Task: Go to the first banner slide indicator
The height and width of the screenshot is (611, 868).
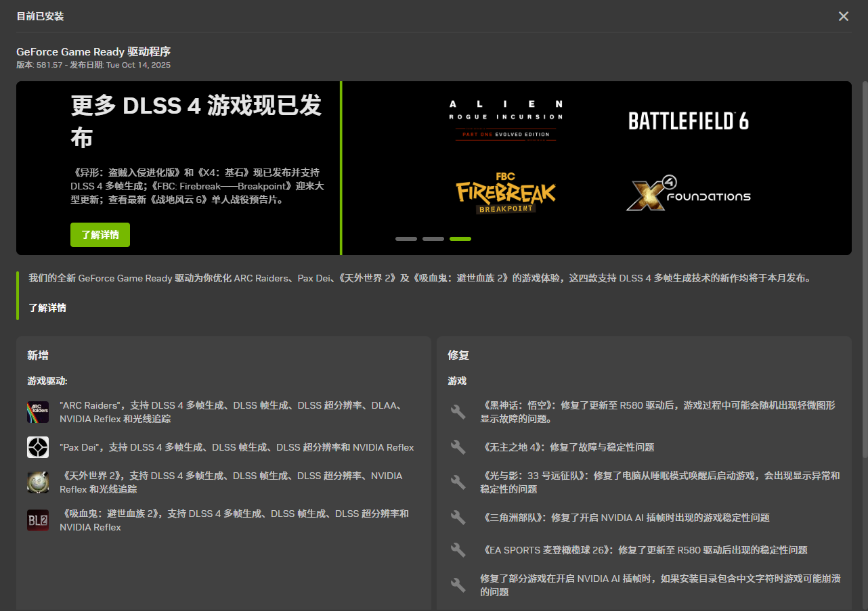Action: point(406,239)
